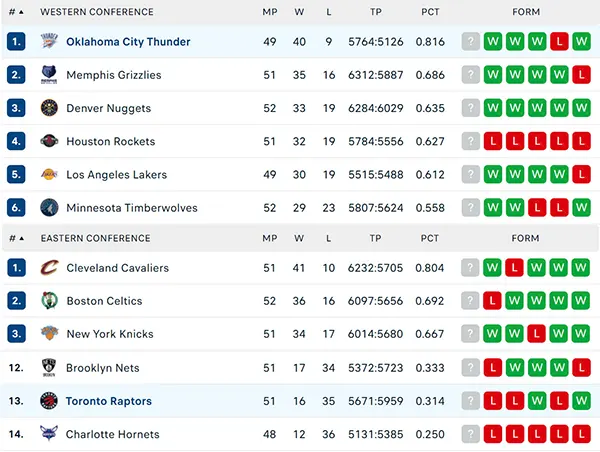
Task: Sort Eastern Conference by the FORM column
Action: pyautogui.click(x=525, y=238)
